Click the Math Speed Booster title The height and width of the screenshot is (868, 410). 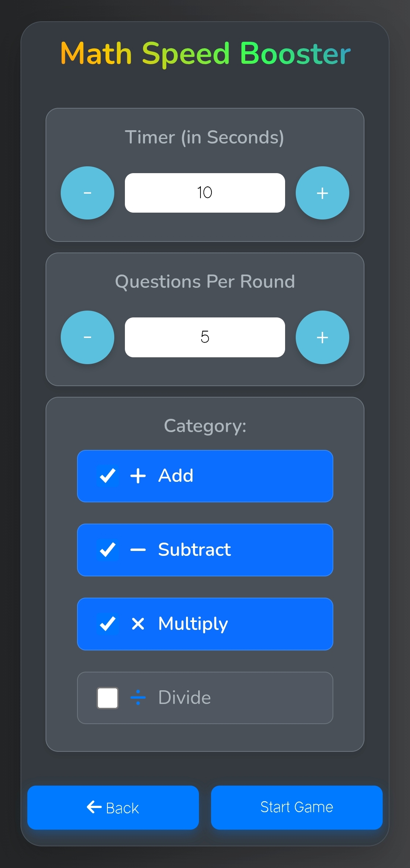(205, 54)
